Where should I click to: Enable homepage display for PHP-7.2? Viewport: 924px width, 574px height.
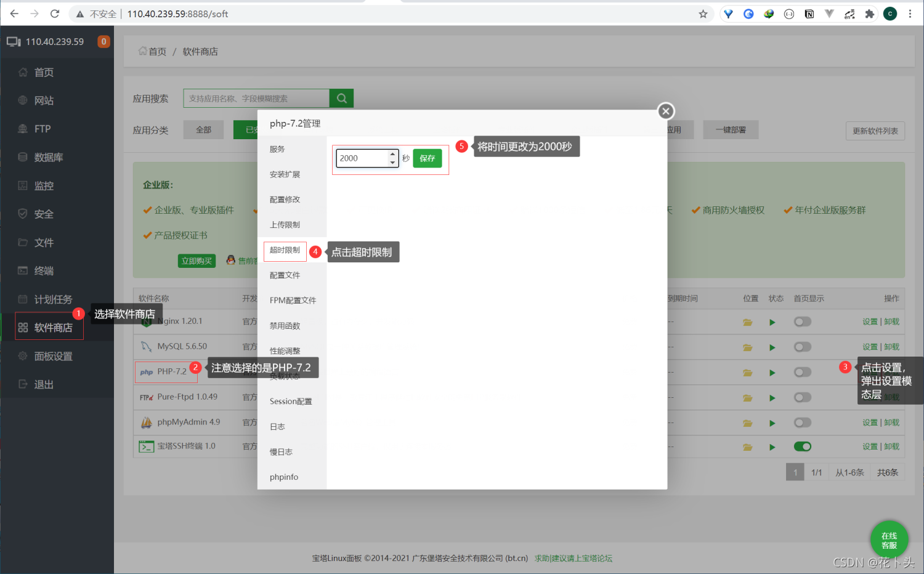pos(802,372)
